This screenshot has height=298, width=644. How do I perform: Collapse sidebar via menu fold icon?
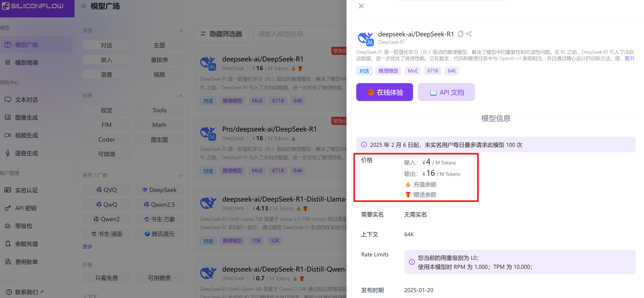84,6
